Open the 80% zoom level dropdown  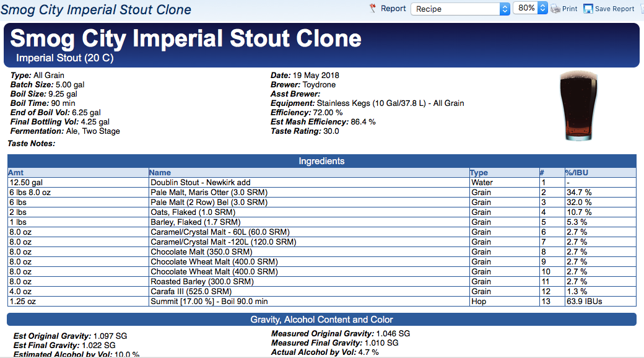(x=531, y=9)
